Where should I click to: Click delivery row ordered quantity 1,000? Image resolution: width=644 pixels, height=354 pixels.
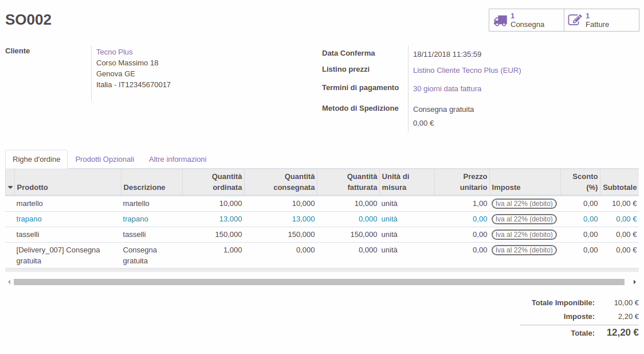[233, 250]
